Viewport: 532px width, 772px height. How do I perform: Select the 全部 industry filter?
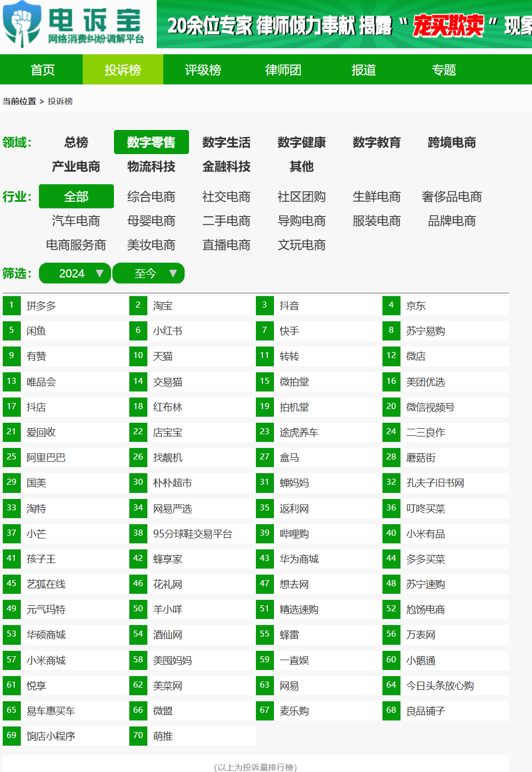[76, 197]
